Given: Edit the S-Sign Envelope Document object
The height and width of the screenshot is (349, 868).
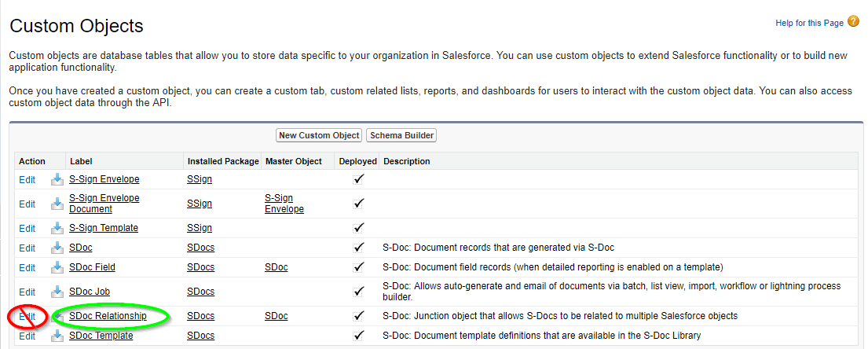Looking at the screenshot, I should tap(27, 204).
